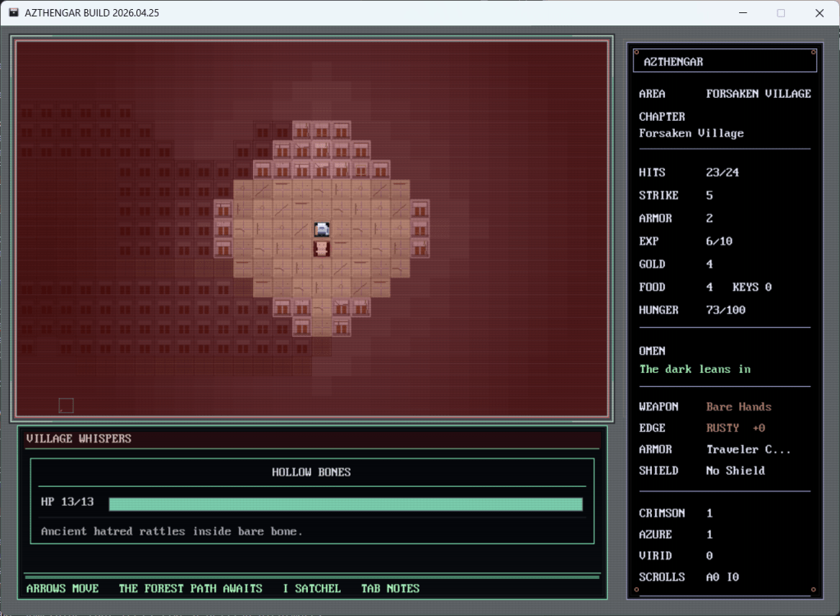Select the Traveler C... armor entry
Viewport: 840px width, 616px height.
[746, 449]
